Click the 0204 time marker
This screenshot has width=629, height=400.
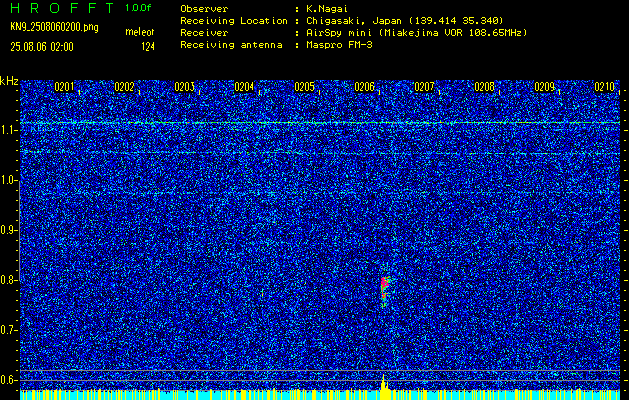pyautogui.click(x=244, y=87)
